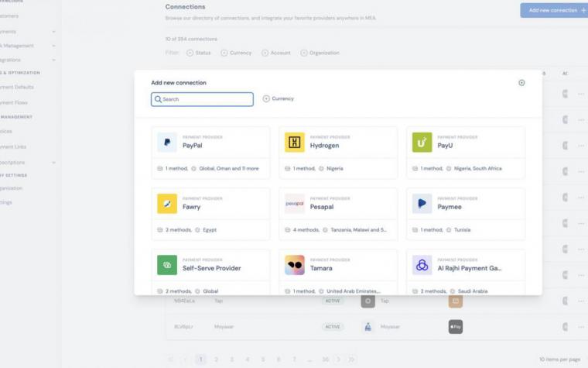Select the PayPal provider name
This screenshot has height=368, width=588.
[x=193, y=146]
